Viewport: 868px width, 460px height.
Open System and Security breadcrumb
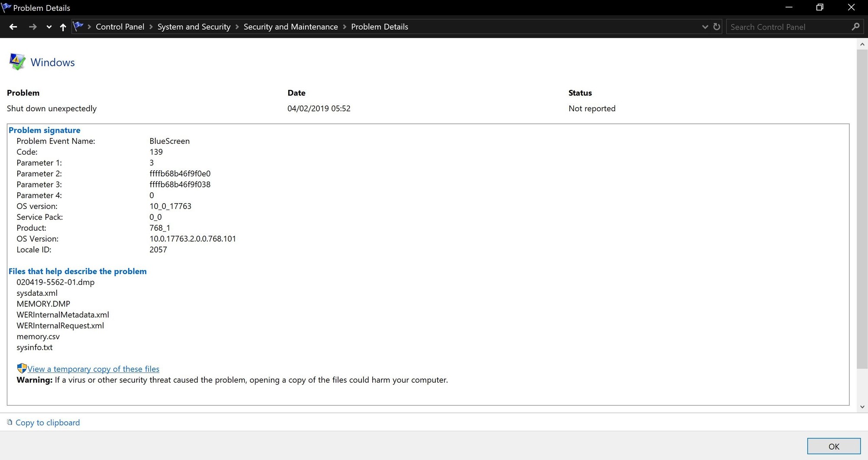pyautogui.click(x=194, y=27)
